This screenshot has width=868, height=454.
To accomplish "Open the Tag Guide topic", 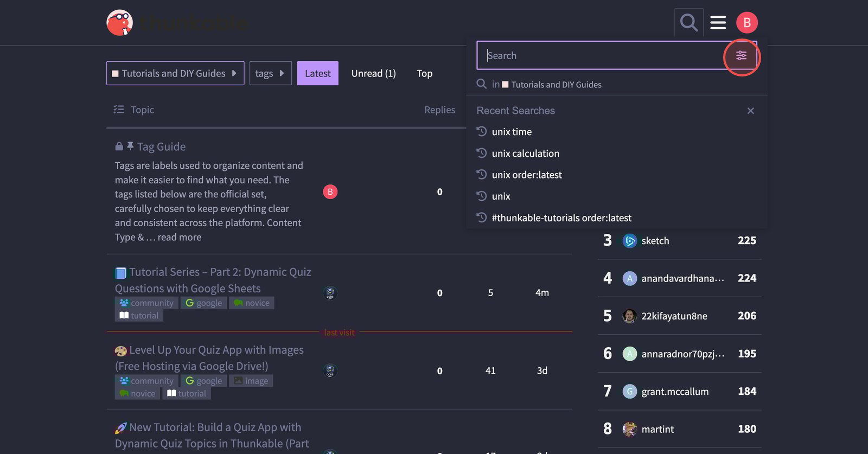I will click(161, 146).
